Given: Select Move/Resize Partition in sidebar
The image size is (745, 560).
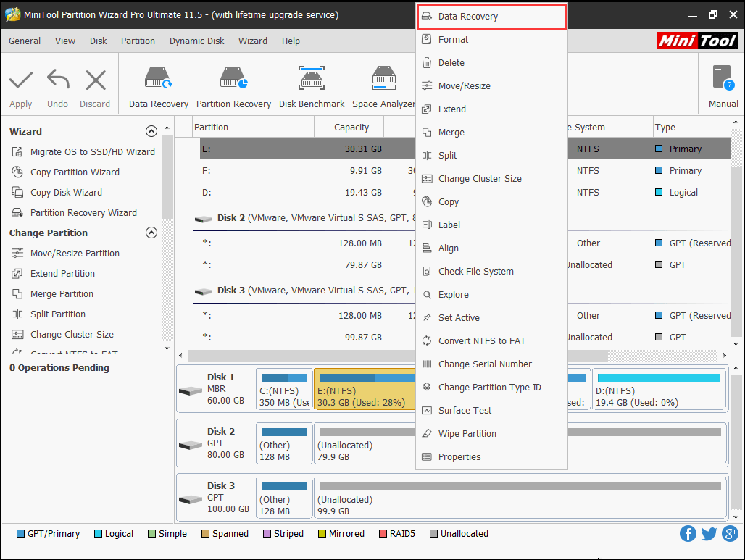Looking at the screenshot, I should tap(65, 253).
